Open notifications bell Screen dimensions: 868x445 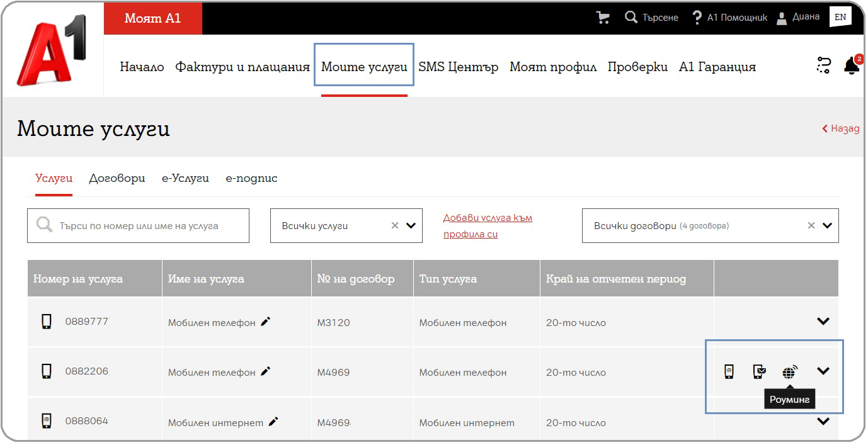pyautogui.click(x=852, y=65)
